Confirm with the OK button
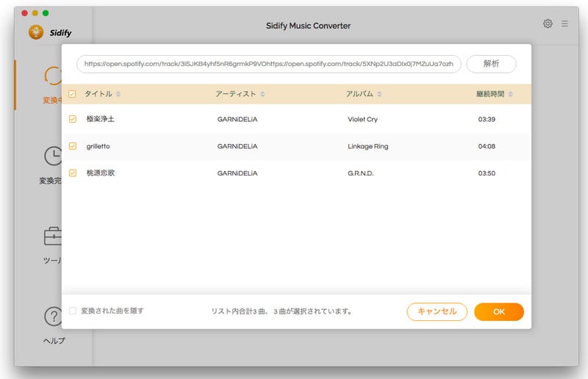This screenshot has height=379, width=588. coord(499,311)
